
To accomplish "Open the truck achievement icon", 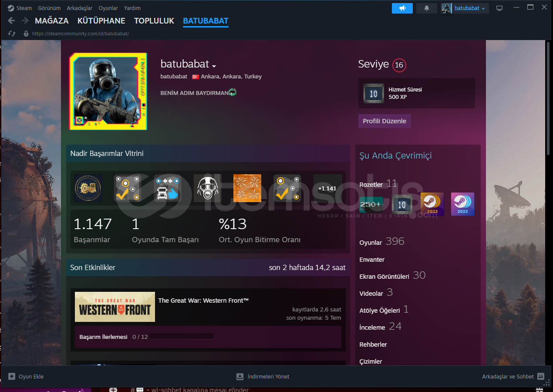I will coord(168,188).
